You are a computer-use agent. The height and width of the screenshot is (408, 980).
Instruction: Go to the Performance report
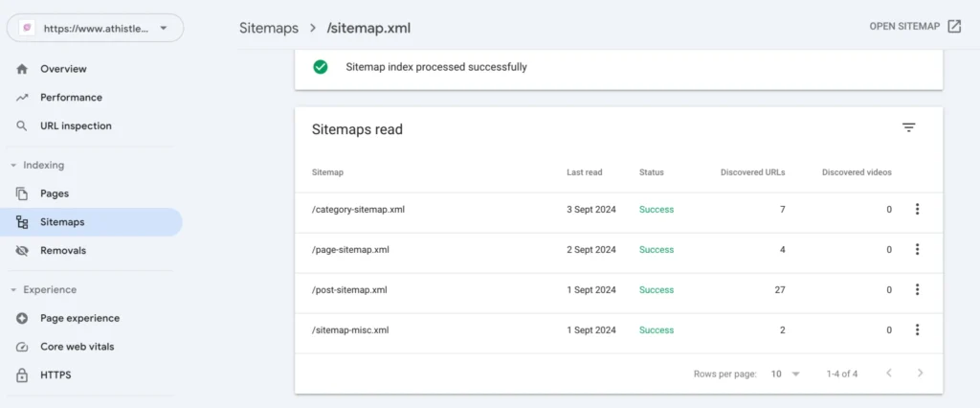pyautogui.click(x=71, y=98)
